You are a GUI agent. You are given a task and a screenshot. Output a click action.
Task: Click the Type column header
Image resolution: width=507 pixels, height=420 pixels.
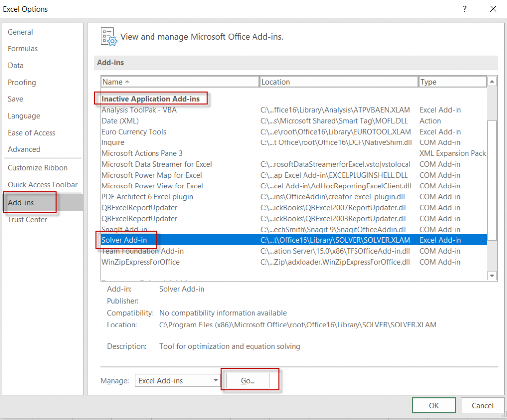coord(452,82)
